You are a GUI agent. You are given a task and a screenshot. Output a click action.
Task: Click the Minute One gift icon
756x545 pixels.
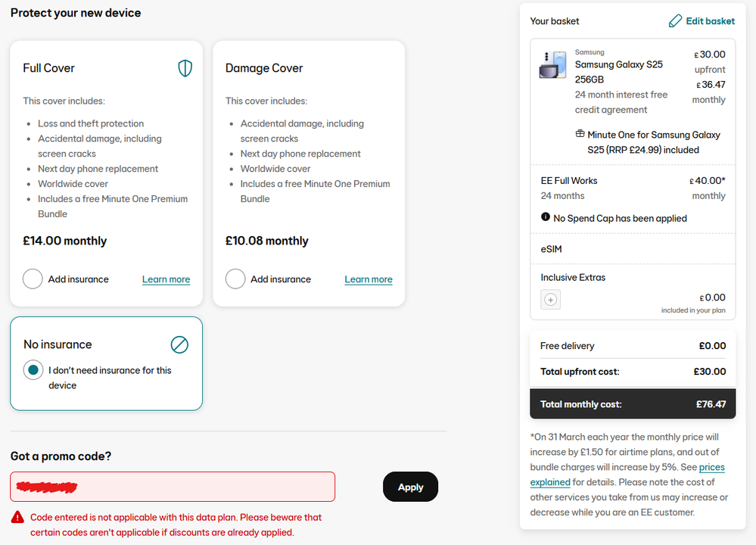[580, 133]
